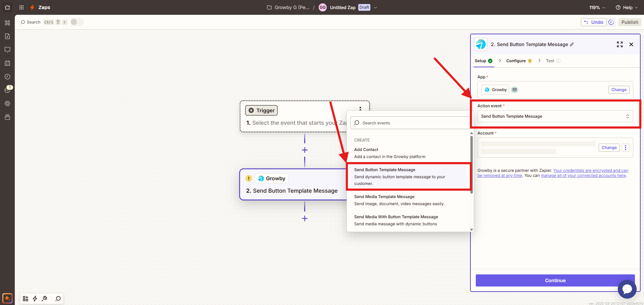Open the comments icon in the sidebar
This screenshot has width=644, height=305.
7,50
